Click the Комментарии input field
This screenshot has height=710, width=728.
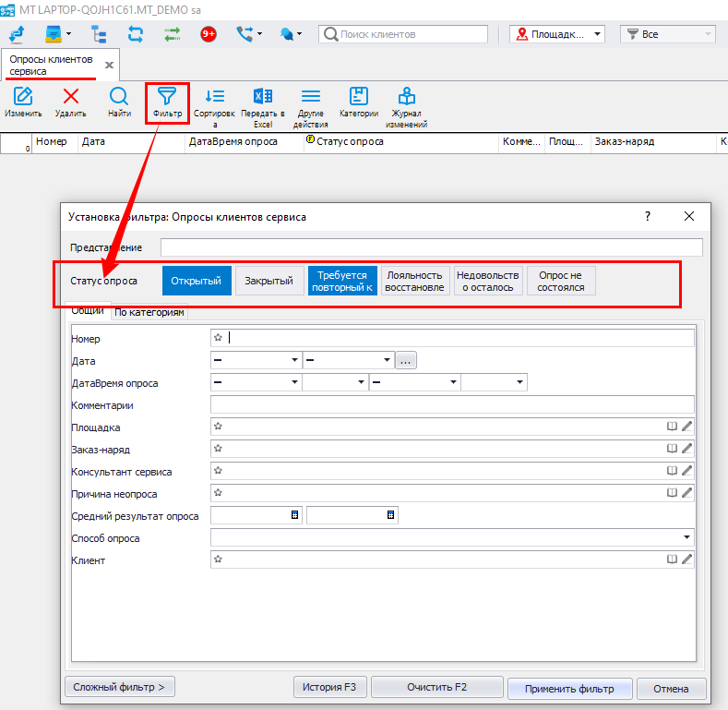452,404
